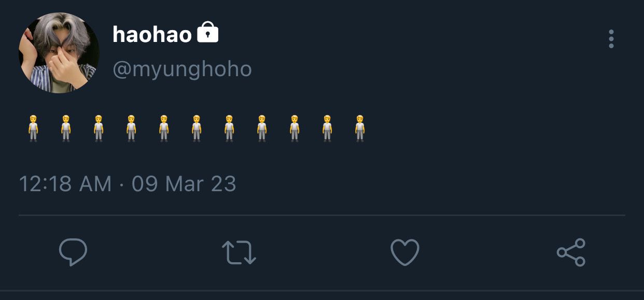Click the first standing person emoji
The height and width of the screenshot is (300, 644).
pyautogui.click(x=33, y=128)
